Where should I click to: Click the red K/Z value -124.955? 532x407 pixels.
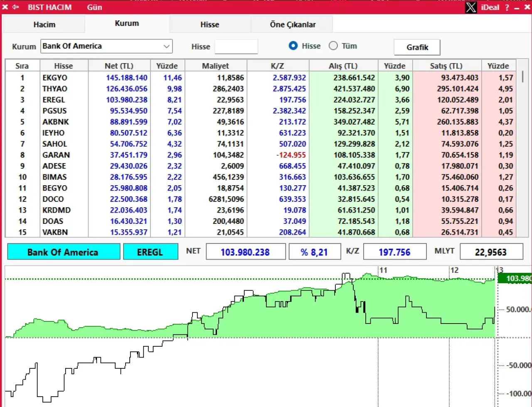[x=291, y=155]
